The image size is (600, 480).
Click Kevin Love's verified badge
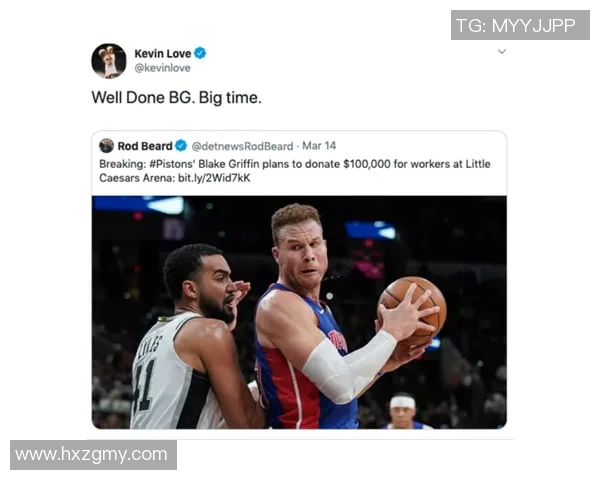point(200,53)
